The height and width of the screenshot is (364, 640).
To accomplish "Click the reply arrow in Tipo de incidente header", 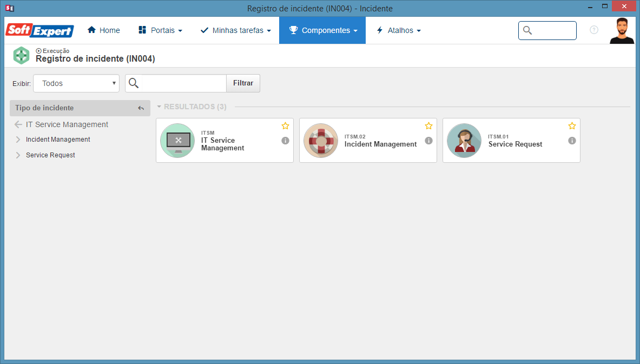I will click(x=141, y=108).
